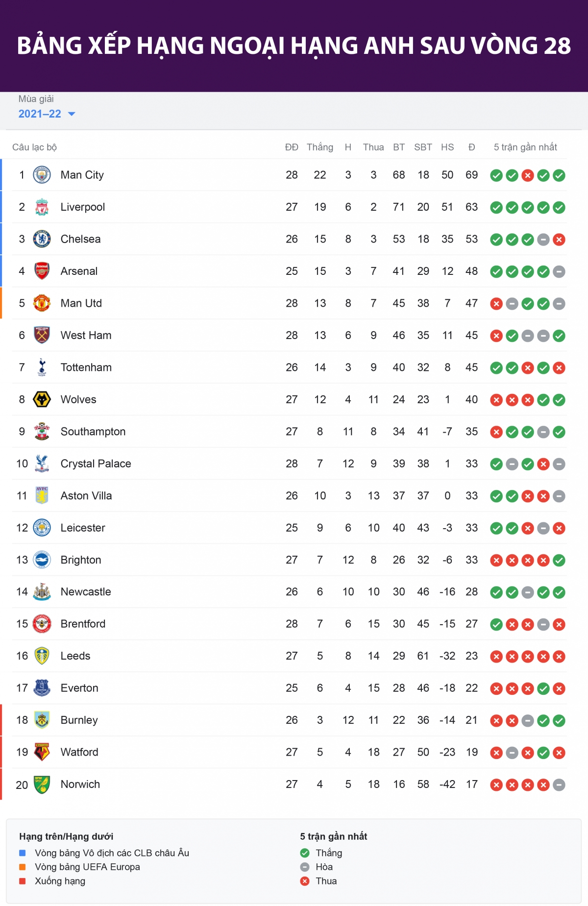Screen dimensions: 588x906
Task: Click the Watford club crest
Action: coord(42,752)
